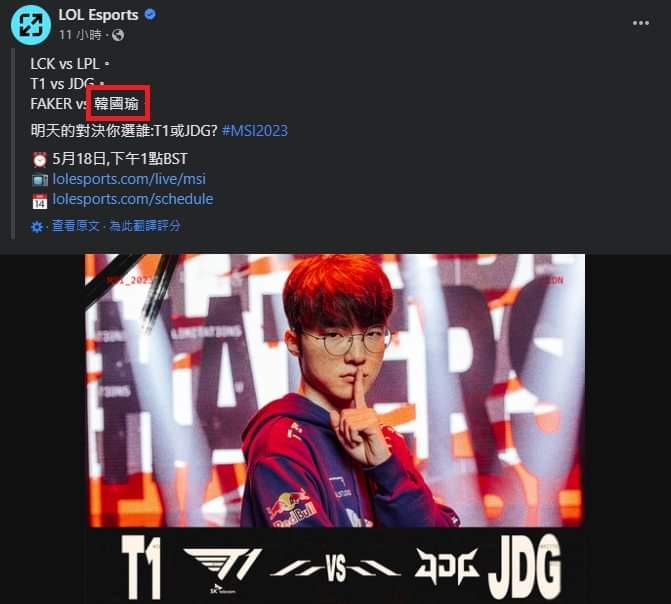Click the alarm clock emoji icon
671x604 pixels.
40,160
